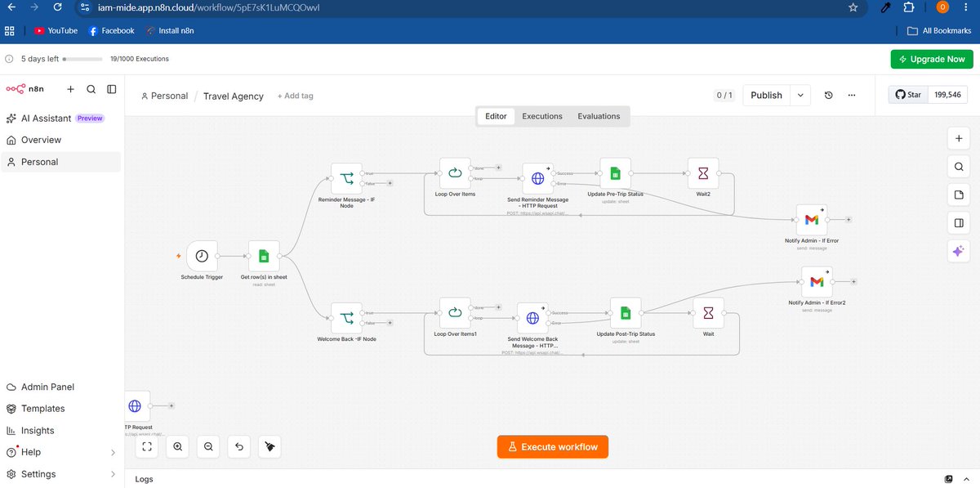Select the Loop Over Items node
Screen dimensions: 980x488
point(455,173)
